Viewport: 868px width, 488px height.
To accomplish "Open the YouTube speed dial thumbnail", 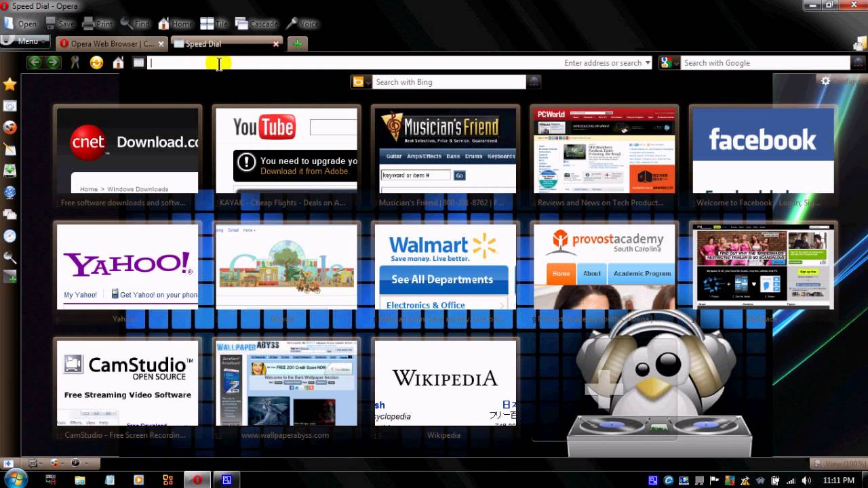I will 286,150.
